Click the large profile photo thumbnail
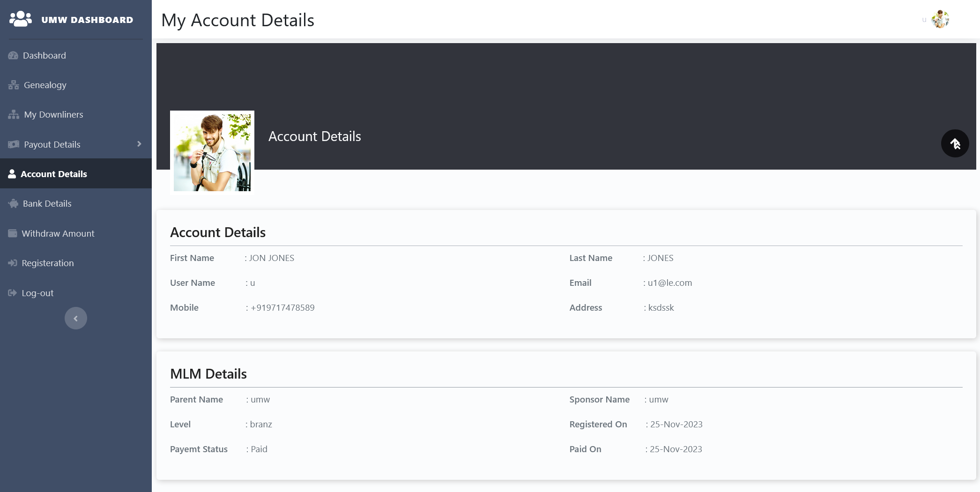This screenshot has width=980, height=492. pyautogui.click(x=212, y=151)
